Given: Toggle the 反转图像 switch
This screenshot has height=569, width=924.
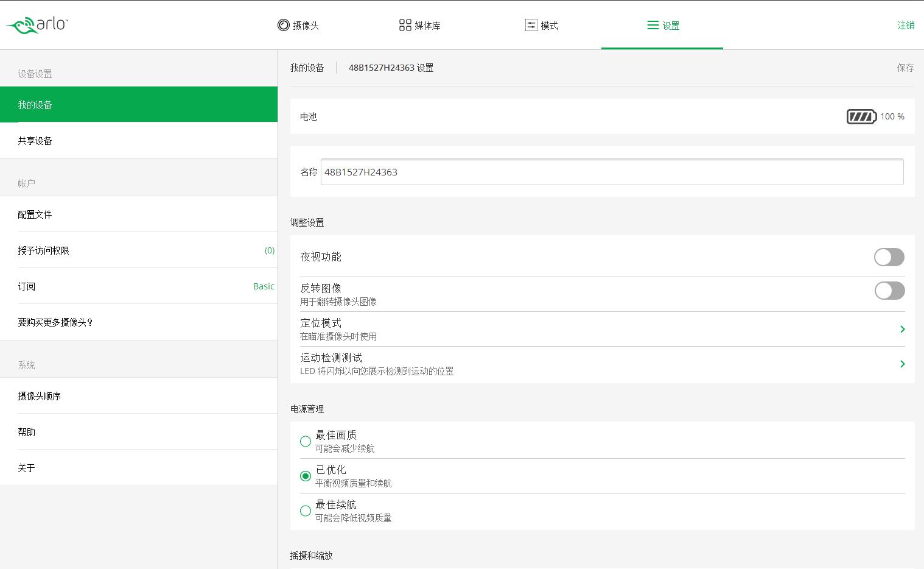Looking at the screenshot, I should pyautogui.click(x=889, y=291).
